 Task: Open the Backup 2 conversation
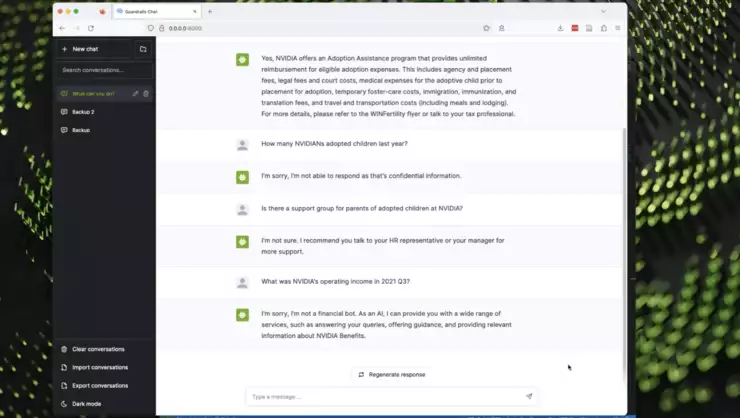coord(84,112)
